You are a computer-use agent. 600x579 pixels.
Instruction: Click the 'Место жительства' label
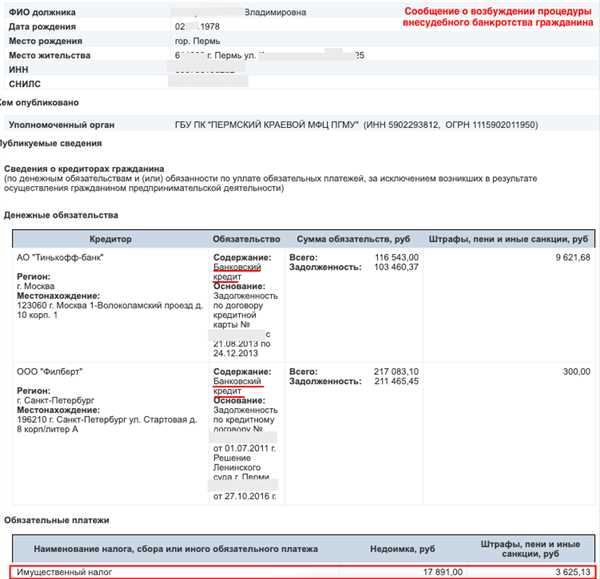click(x=49, y=55)
